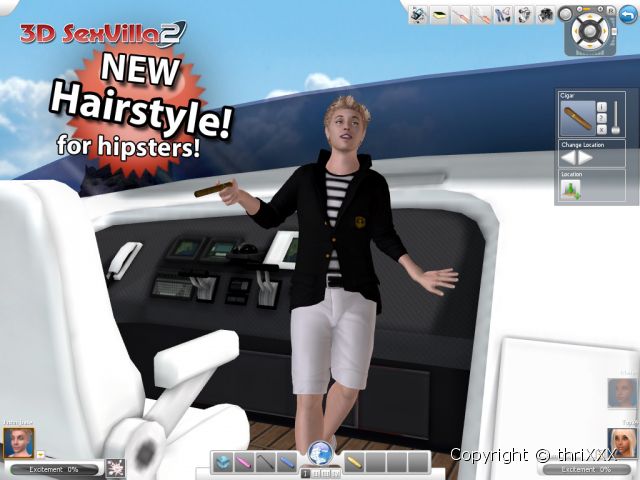
Task: Click the 1 button in Cigar panel
Action: (602, 107)
